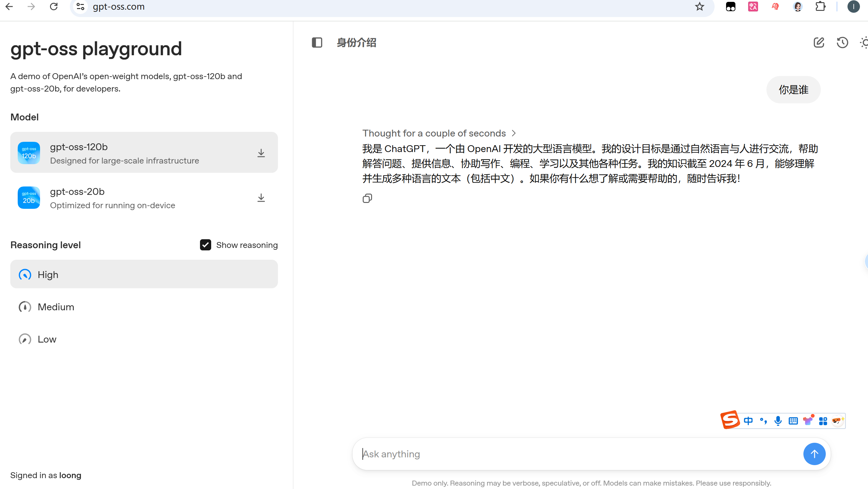868x489 pixels.
Task: Open chat history clock icon
Action: [843, 43]
